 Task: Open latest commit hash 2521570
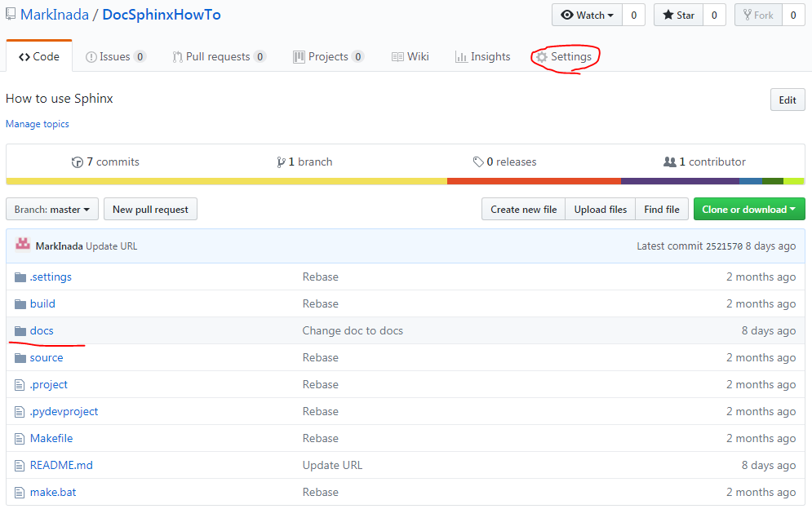(x=724, y=246)
